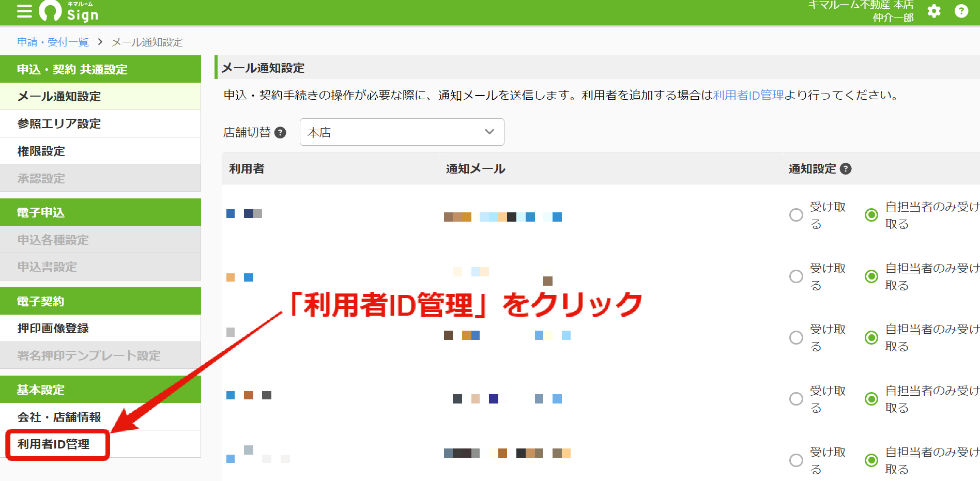Show help tooltip next to 通知設定
The width and height of the screenshot is (980, 481).
(846, 169)
